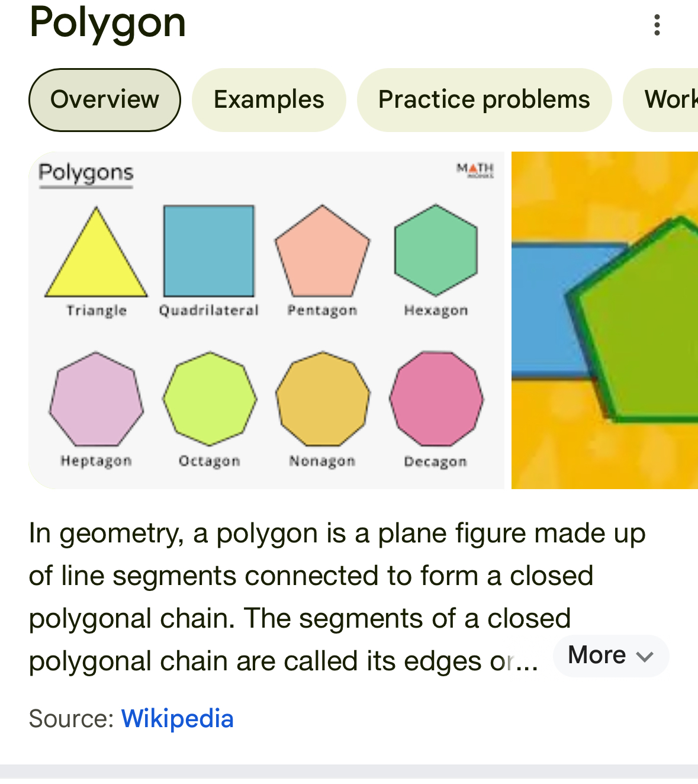Select the Overview chip
Viewport: 698px width, 784px height.
click(105, 99)
